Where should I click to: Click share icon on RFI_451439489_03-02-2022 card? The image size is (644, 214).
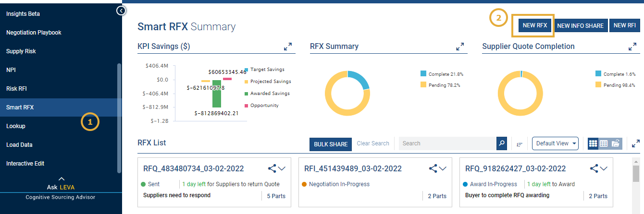(x=433, y=168)
